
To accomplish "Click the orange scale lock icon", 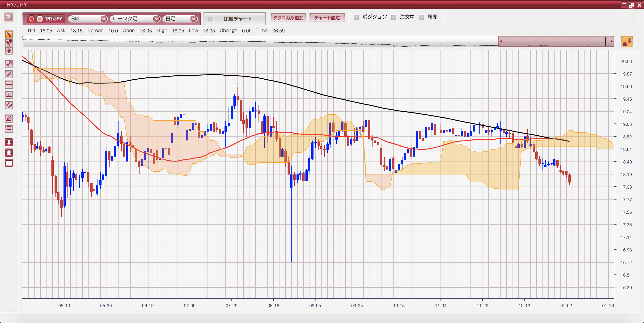I will [x=627, y=42].
